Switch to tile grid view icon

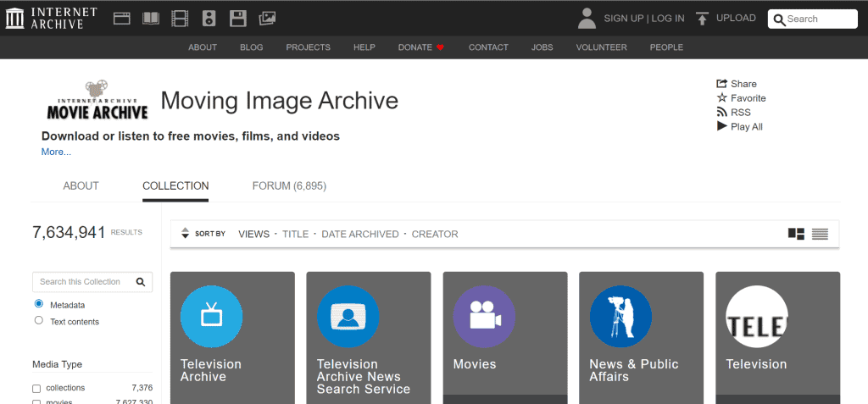796,234
